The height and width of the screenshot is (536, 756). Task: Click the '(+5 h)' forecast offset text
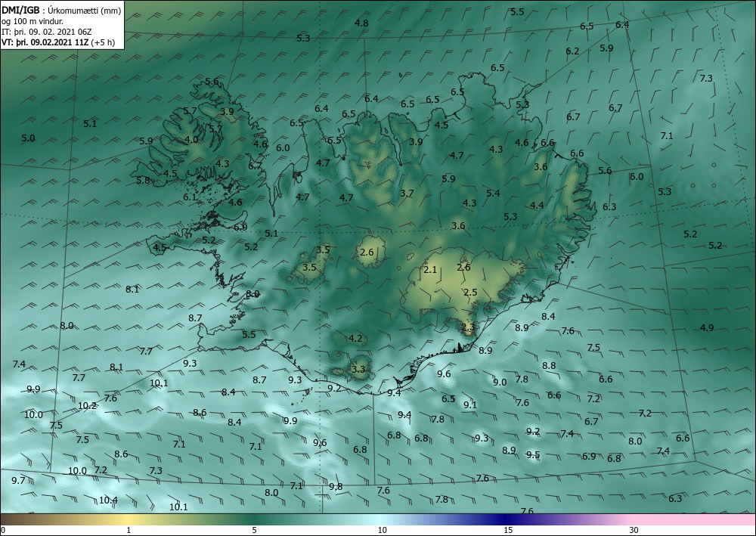[x=103, y=42]
